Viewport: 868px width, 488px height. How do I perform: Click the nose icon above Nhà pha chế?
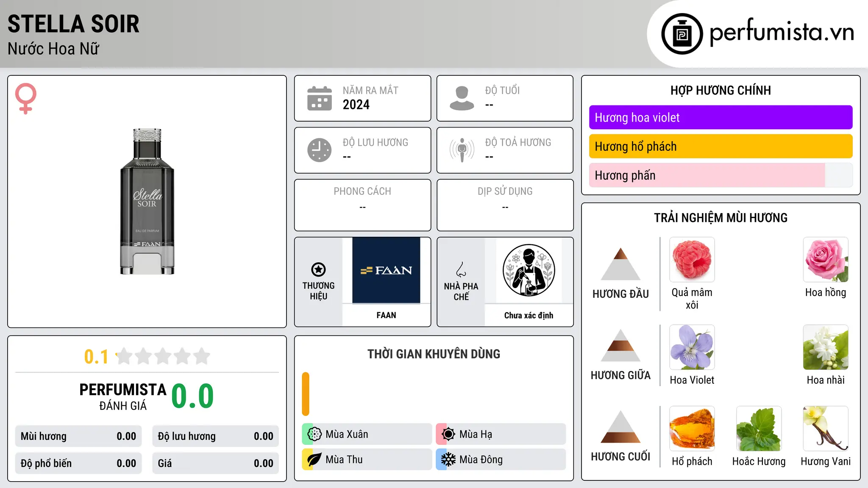461,269
